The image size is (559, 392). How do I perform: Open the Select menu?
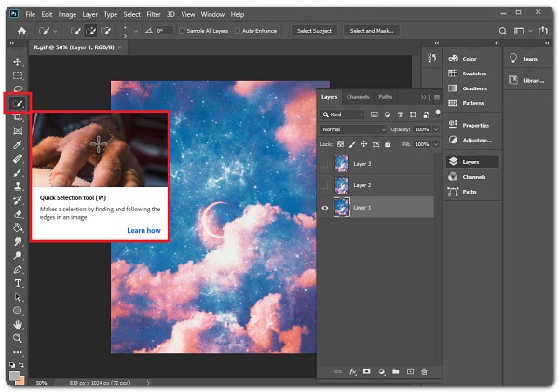point(132,14)
